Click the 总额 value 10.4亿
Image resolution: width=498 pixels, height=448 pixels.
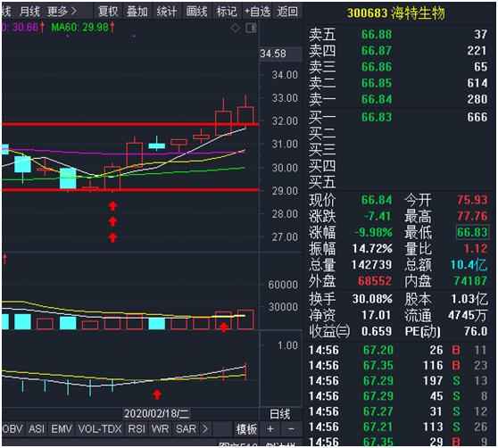[469, 264]
